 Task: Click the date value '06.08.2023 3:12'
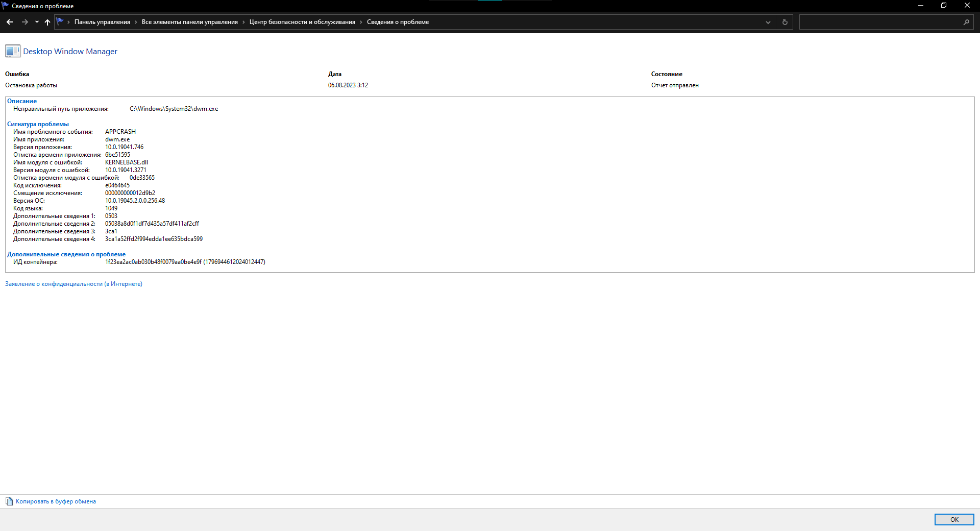click(348, 85)
